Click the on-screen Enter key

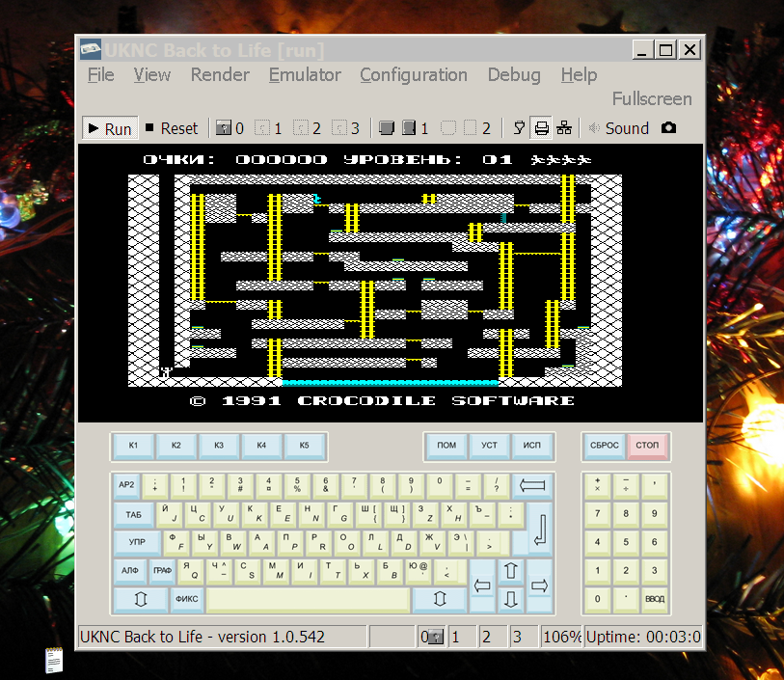point(540,529)
